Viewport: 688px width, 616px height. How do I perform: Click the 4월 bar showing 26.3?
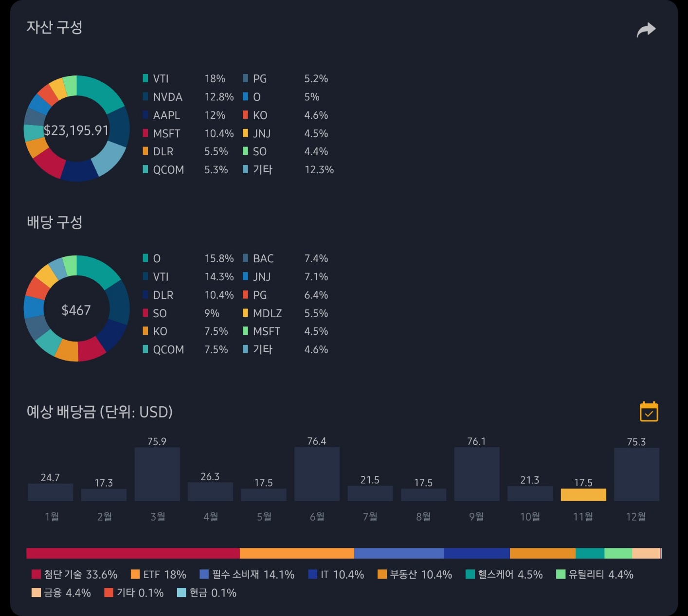click(210, 491)
